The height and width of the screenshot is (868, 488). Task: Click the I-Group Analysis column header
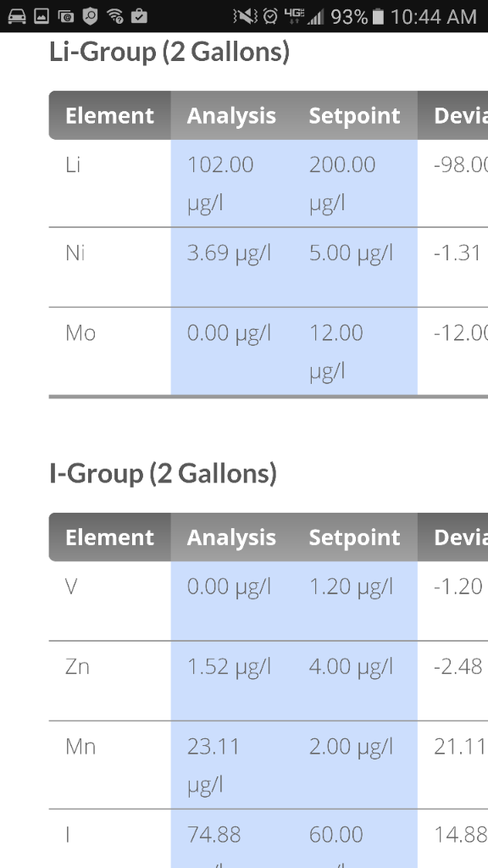tap(231, 537)
